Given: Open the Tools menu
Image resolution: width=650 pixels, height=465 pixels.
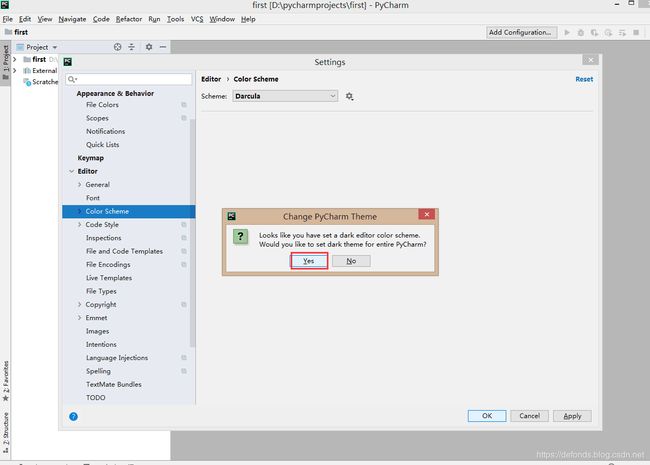Looking at the screenshot, I should point(175,19).
